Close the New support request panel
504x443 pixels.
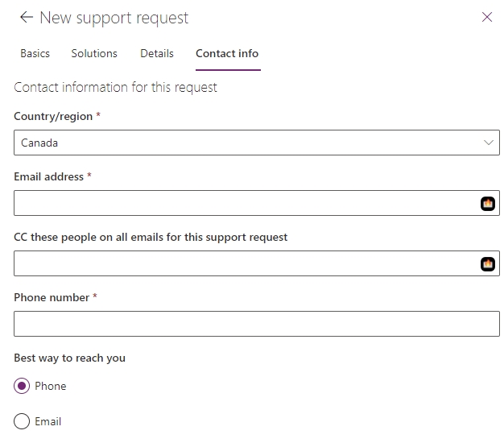click(x=486, y=17)
